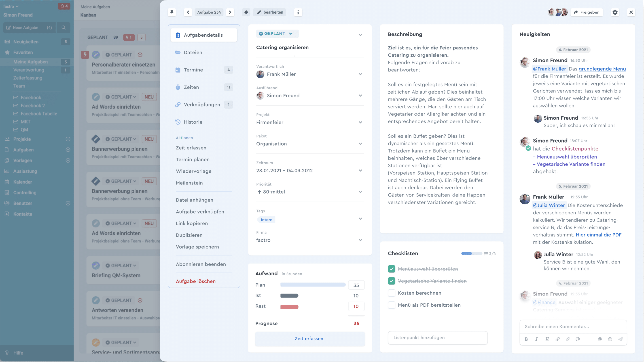The height and width of the screenshot is (362, 644).
Task: Go to previous task arrow
Action: pyautogui.click(x=188, y=12)
